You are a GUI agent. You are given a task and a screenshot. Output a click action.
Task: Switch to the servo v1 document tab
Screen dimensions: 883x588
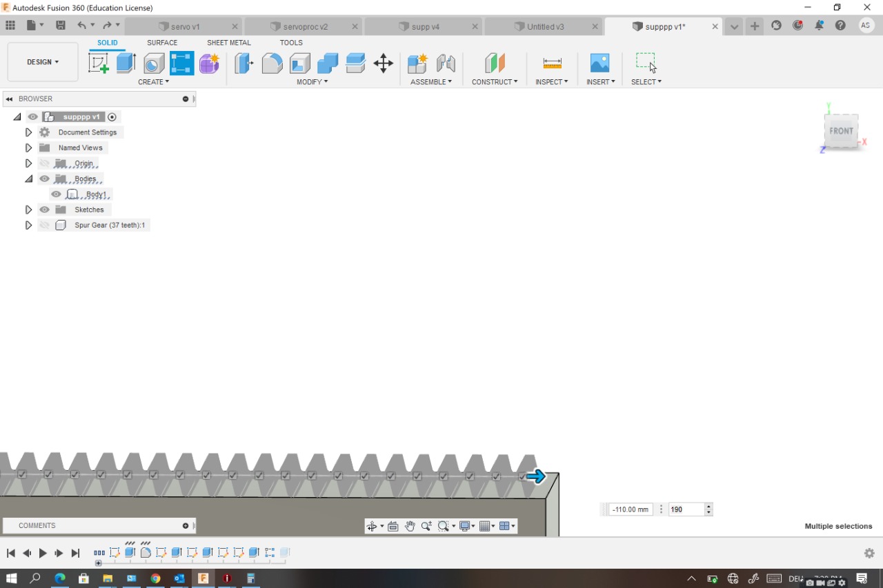[185, 26]
